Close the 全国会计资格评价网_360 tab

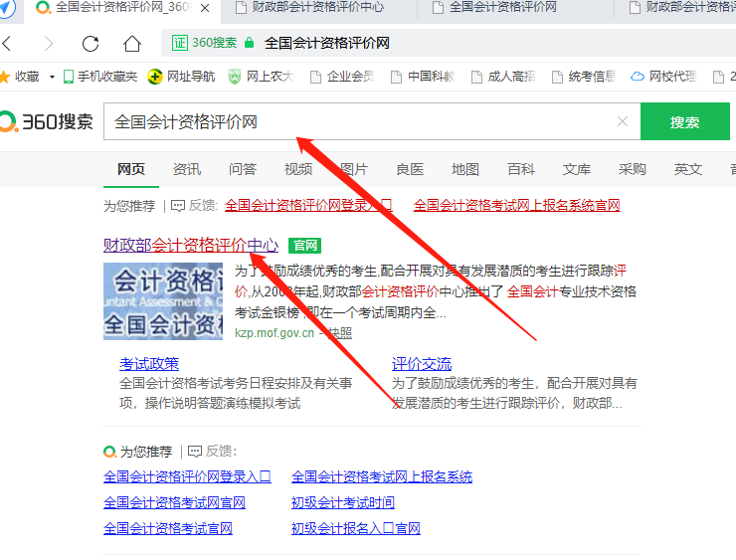[205, 8]
